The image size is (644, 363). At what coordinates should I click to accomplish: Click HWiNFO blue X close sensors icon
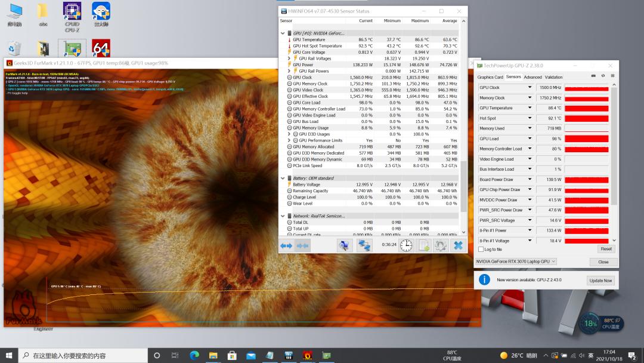tap(458, 245)
